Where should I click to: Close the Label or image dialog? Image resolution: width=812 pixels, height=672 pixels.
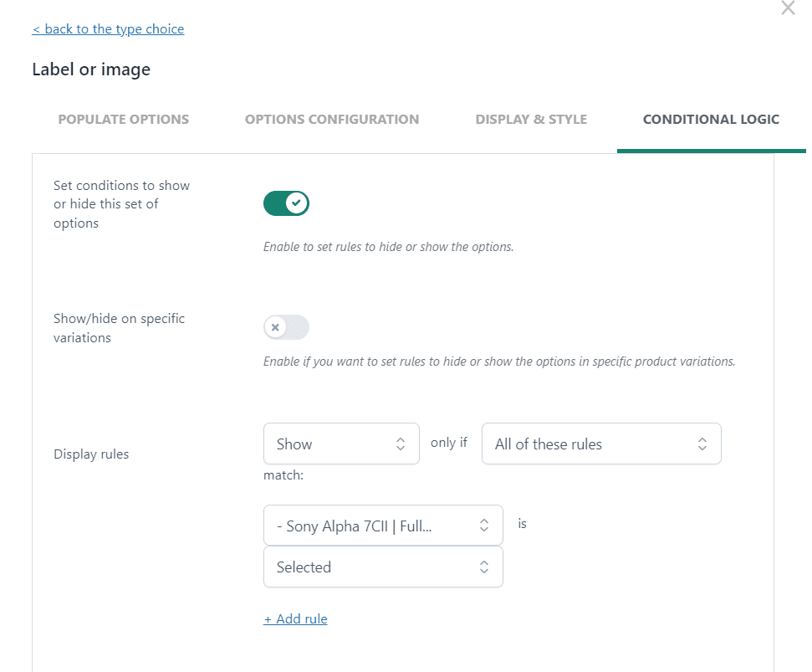[788, 8]
